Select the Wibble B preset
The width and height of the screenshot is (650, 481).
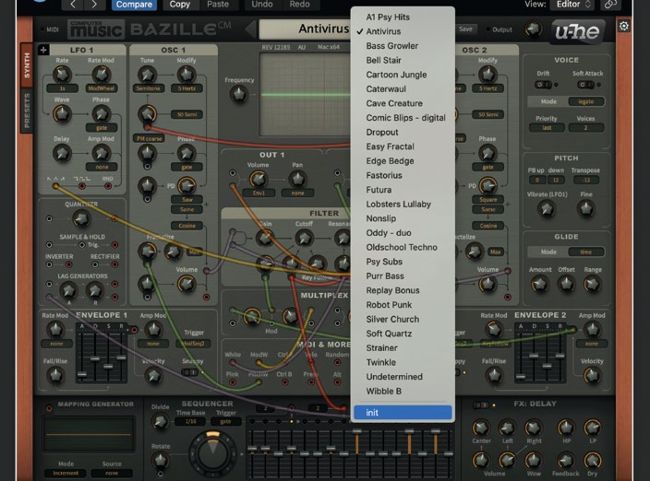point(384,391)
